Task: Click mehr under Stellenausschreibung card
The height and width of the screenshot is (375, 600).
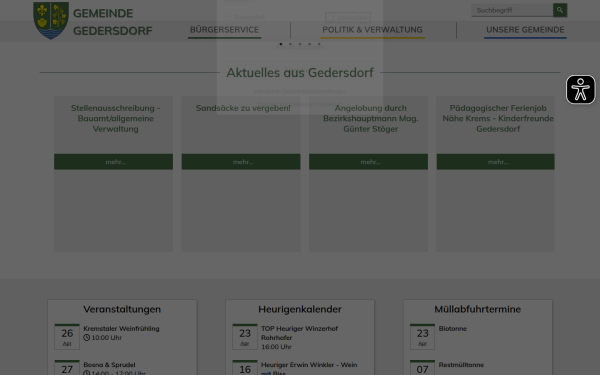Action: (x=113, y=162)
